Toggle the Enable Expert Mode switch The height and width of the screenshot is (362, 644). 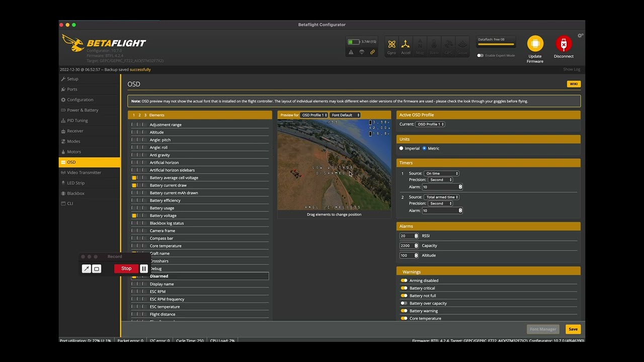click(x=480, y=55)
